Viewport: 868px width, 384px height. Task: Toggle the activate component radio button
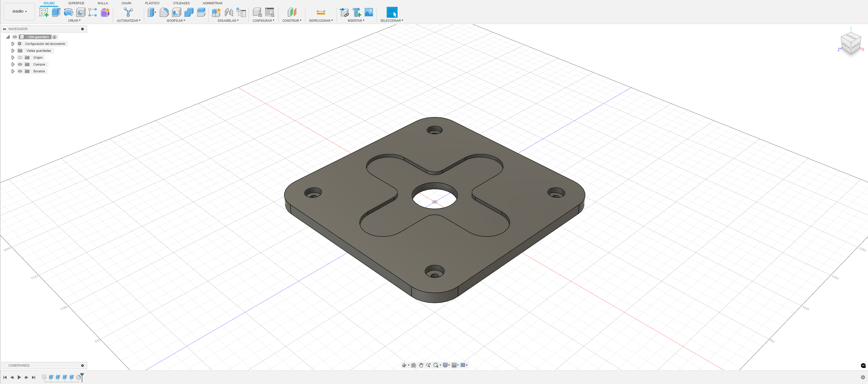(x=55, y=37)
